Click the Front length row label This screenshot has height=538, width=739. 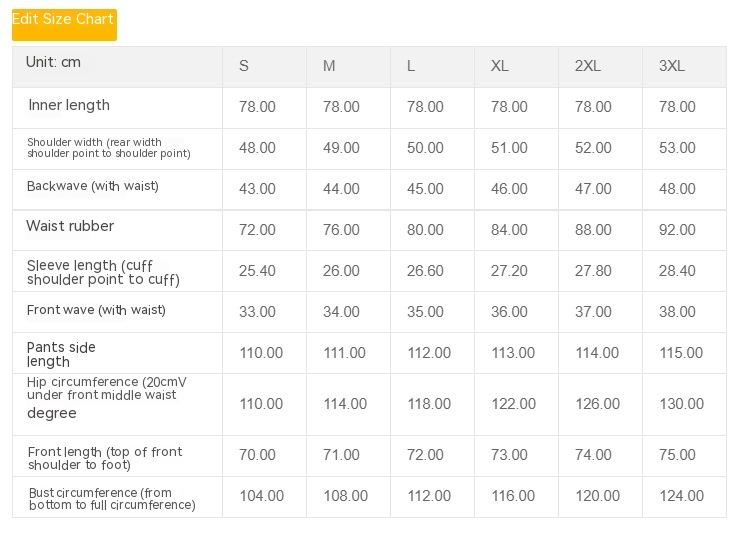click(x=105, y=458)
